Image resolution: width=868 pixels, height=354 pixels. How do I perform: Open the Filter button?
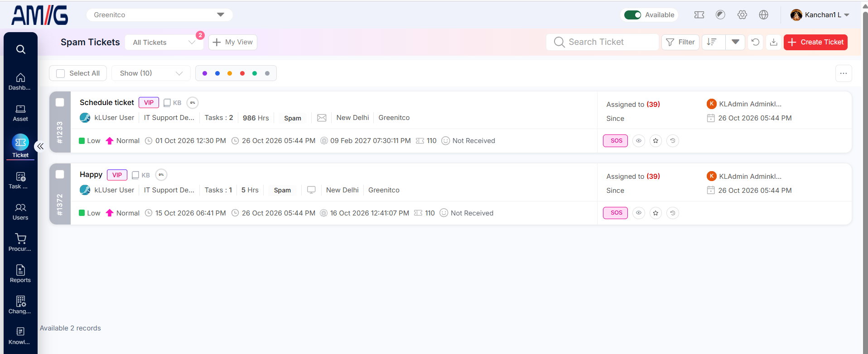[680, 42]
